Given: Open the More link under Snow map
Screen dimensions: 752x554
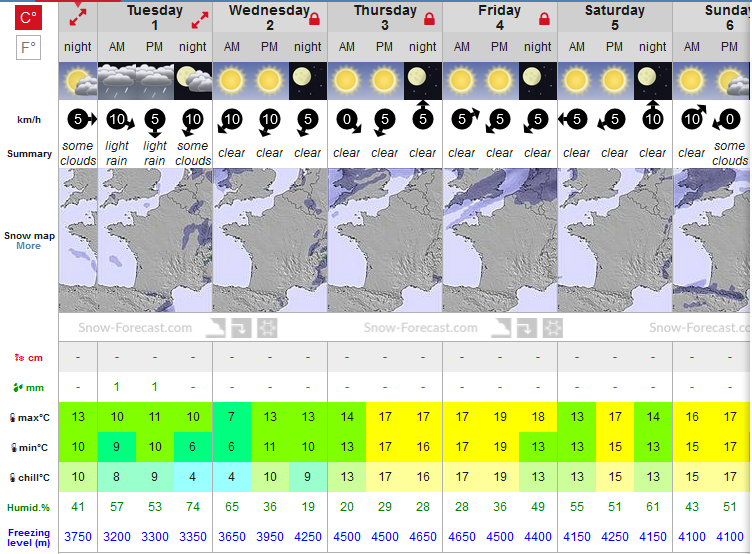Looking at the screenshot, I should click(28, 246).
